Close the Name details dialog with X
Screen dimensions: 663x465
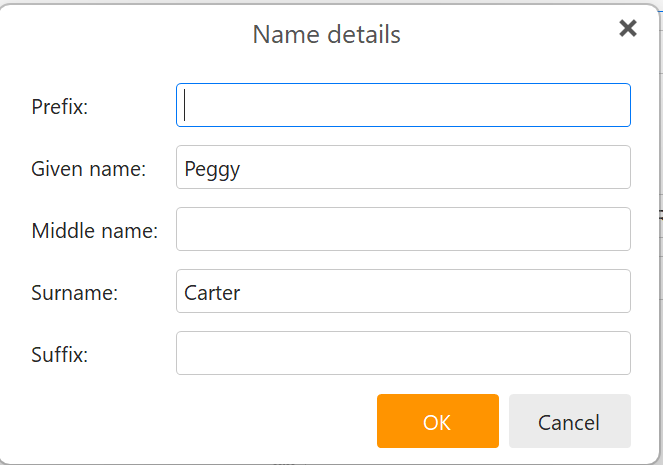(628, 28)
